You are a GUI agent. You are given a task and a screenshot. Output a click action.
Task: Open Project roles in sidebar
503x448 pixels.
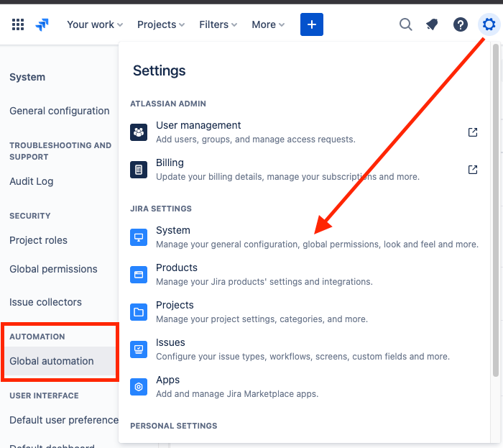38,240
